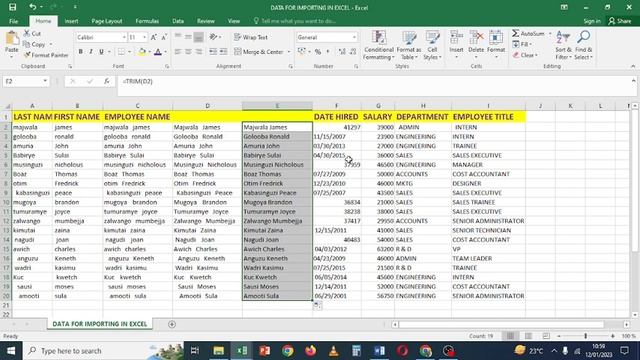The height and width of the screenshot is (360, 640).
Task: Toggle center horizontal alignment
Action: (x=188, y=52)
